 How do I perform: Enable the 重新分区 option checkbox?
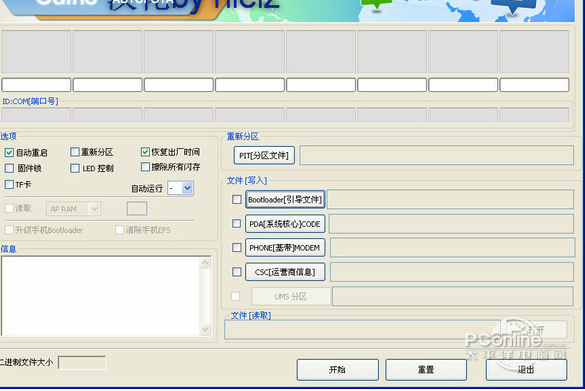click(x=75, y=152)
